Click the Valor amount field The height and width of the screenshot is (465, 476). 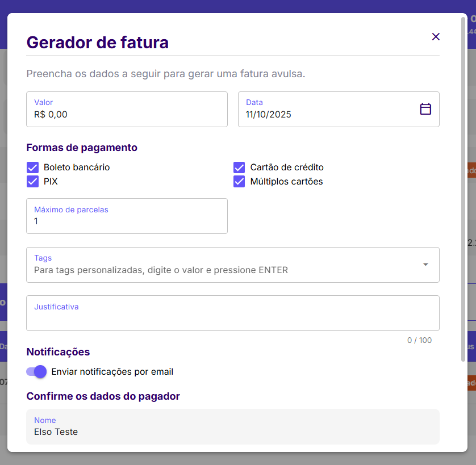(x=127, y=114)
